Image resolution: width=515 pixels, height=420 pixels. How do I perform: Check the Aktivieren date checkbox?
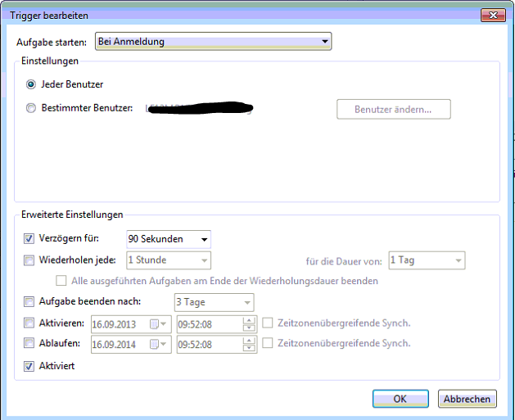coord(30,323)
